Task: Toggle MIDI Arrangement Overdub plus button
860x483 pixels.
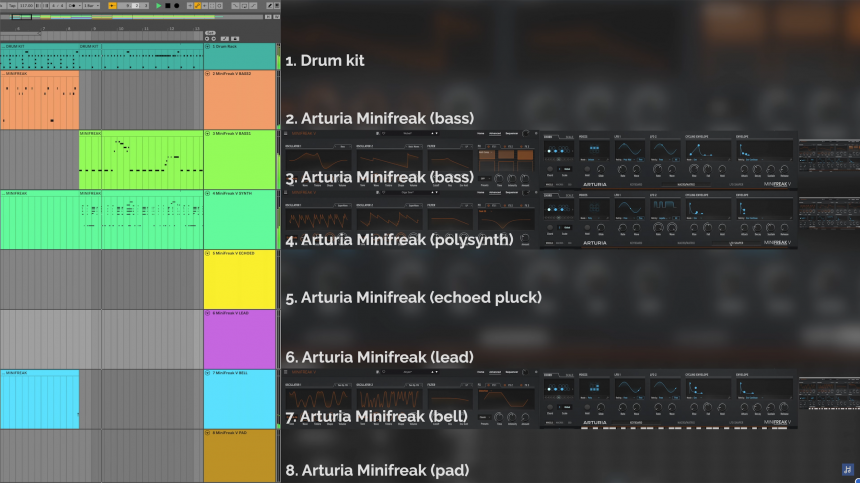Action: click(190, 5)
